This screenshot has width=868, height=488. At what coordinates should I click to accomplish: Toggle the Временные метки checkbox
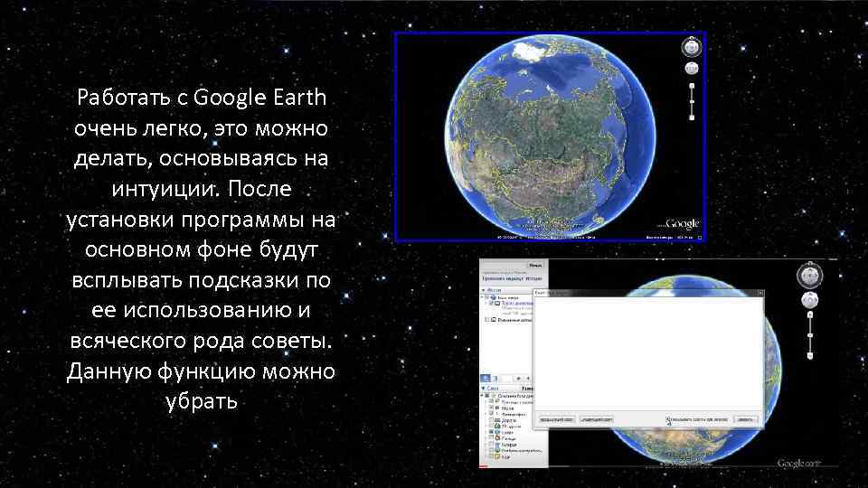pos(487,320)
